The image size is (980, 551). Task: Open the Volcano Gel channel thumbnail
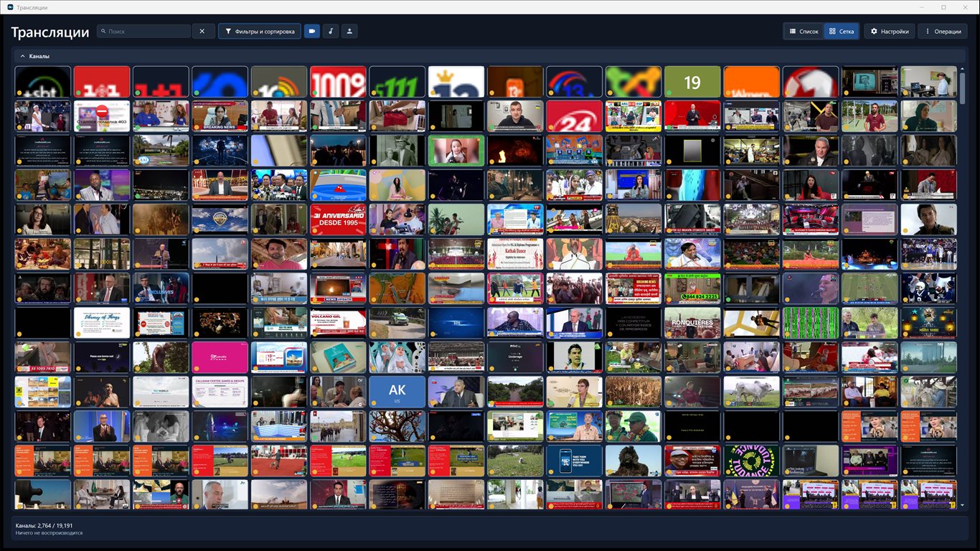click(338, 323)
